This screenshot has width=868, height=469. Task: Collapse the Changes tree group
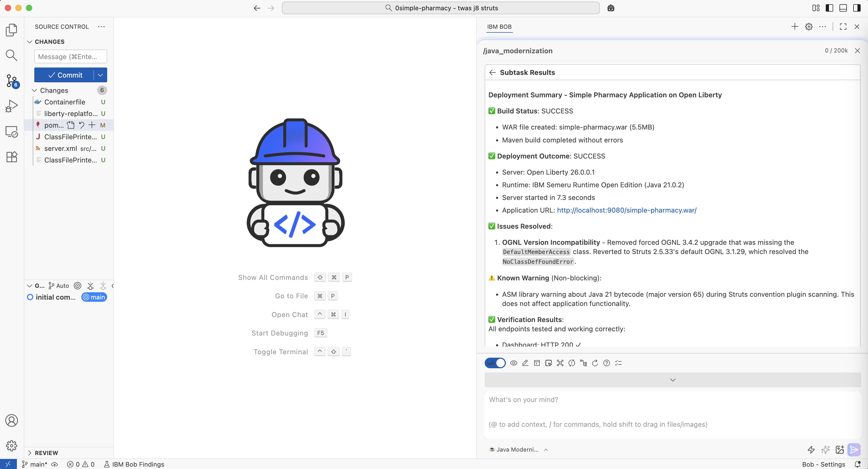[x=34, y=90]
